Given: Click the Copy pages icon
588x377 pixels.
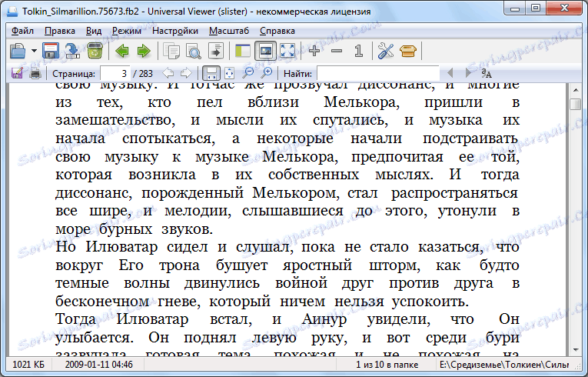Looking at the screenshot, I should point(171,51).
